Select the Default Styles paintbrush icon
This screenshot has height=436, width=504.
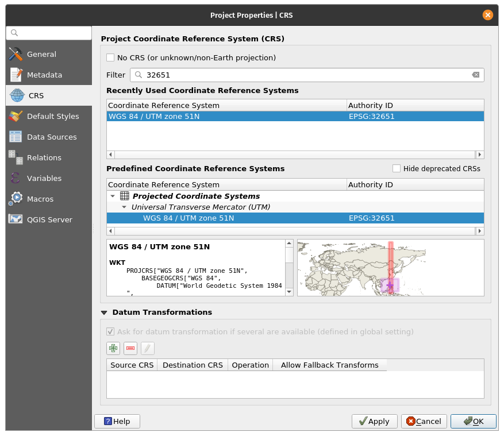16,116
